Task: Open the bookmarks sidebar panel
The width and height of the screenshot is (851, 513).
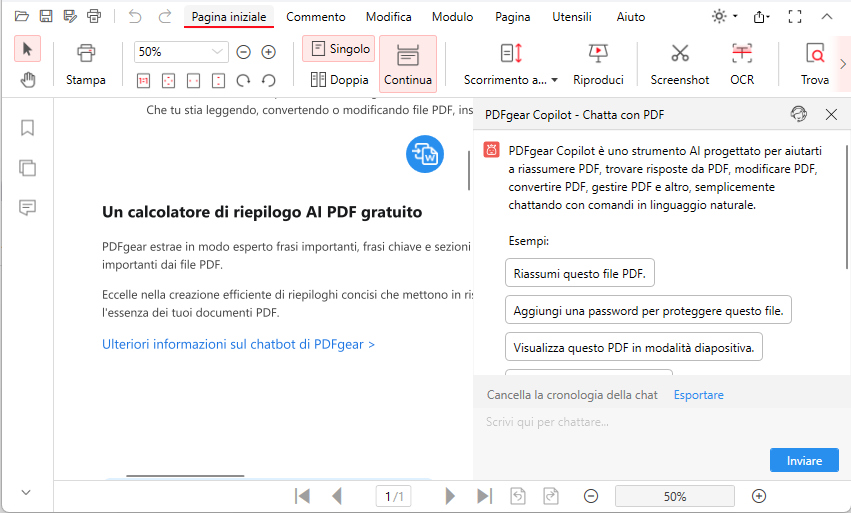Action: pos(27,128)
